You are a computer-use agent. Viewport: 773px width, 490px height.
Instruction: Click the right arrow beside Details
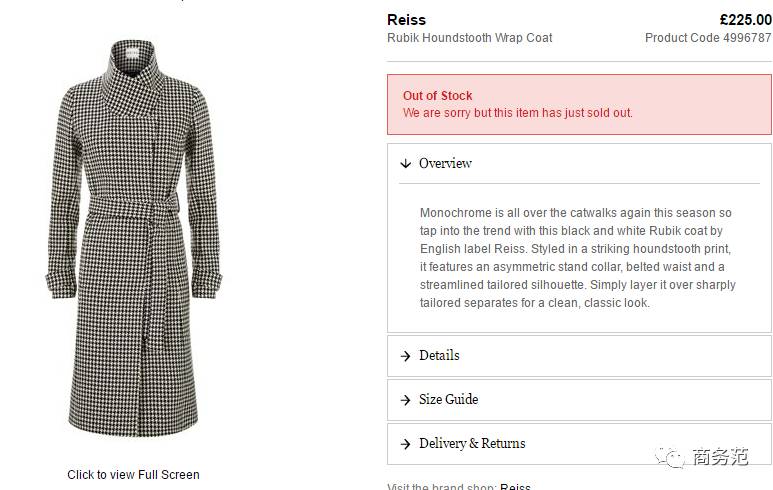point(405,356)
